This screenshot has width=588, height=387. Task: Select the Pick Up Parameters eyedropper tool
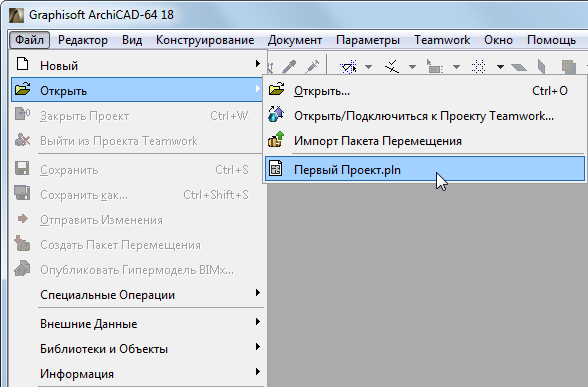click(289, 67)
